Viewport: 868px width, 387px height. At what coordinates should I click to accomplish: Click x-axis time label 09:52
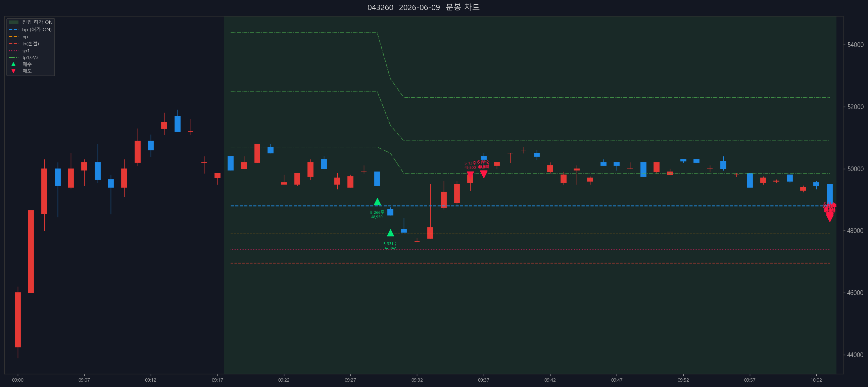[x=683, y=380]
